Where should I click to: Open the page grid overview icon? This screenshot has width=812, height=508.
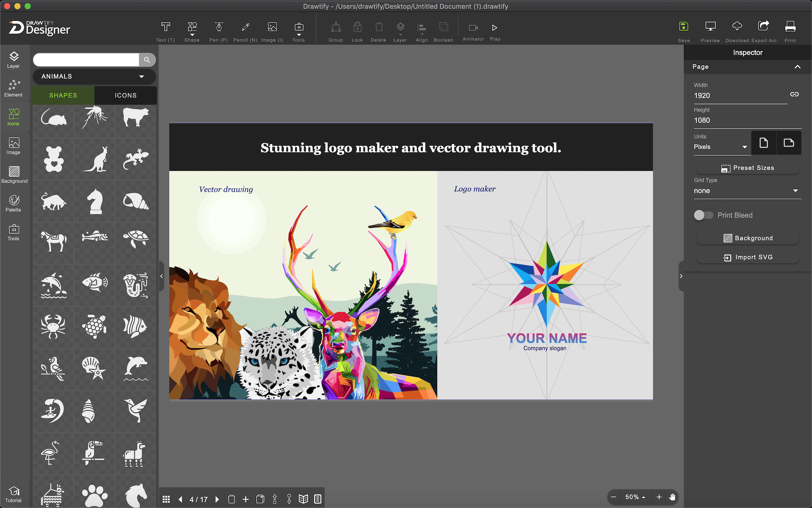pos(166,500)
